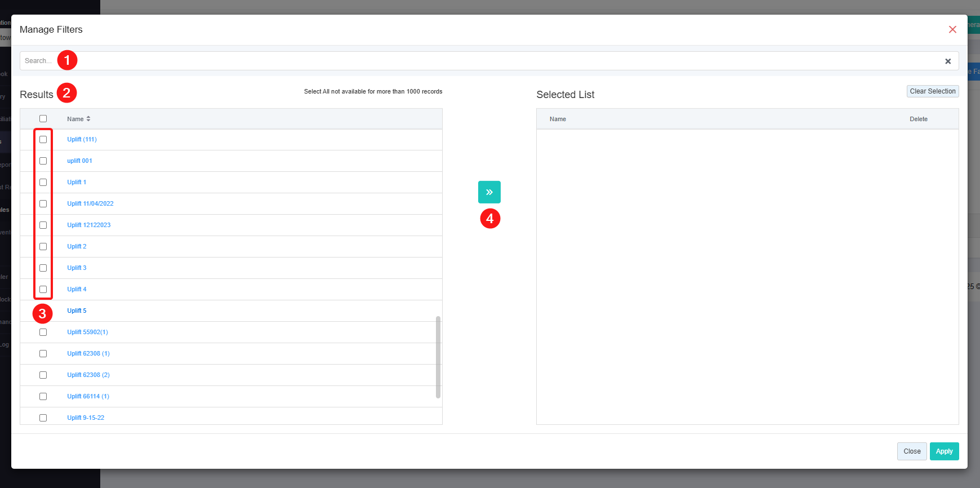Viewport: 980px width, 488px height.
Task: Select the Uplift 5 entry
Action: pyautogui.click(x=77, y=311)
